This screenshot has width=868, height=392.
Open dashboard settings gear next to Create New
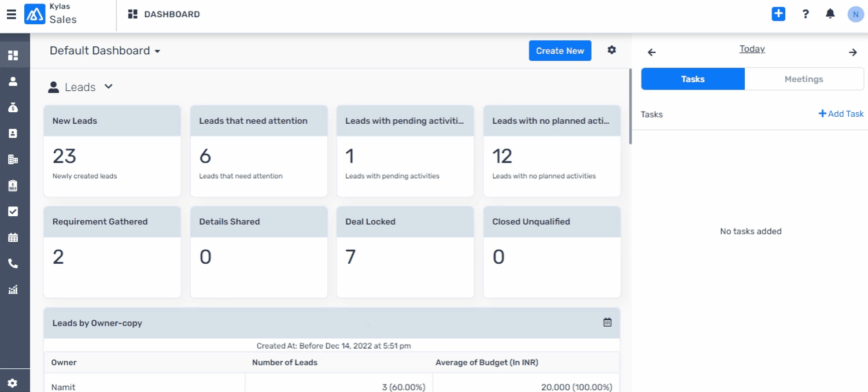click(x=611, y=50)
